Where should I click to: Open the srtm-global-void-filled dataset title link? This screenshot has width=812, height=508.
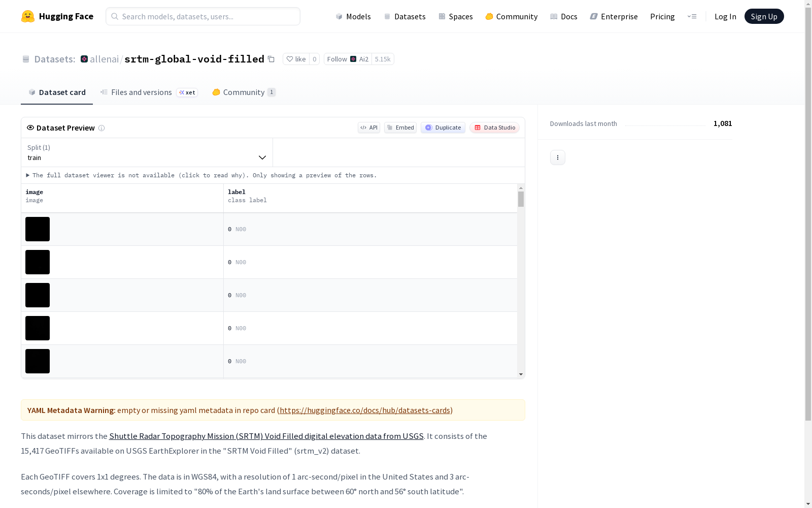coord(194,59)
